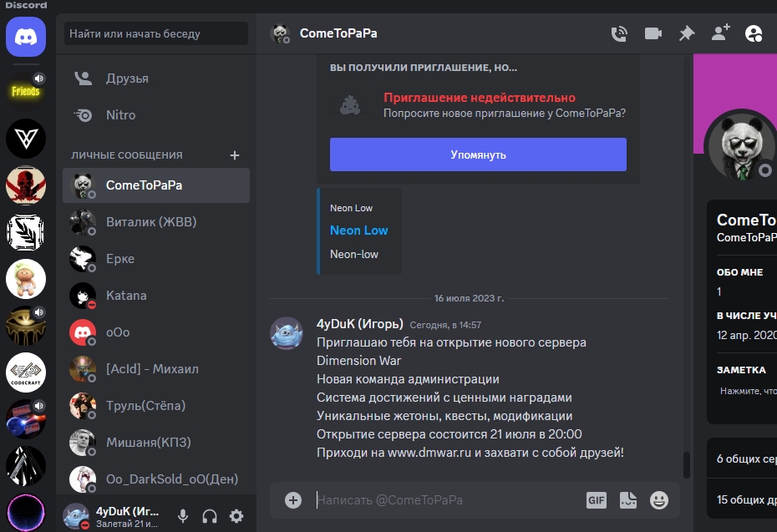Expand the 15 mutual friends section
777x532 pixels.
point(742,499)
